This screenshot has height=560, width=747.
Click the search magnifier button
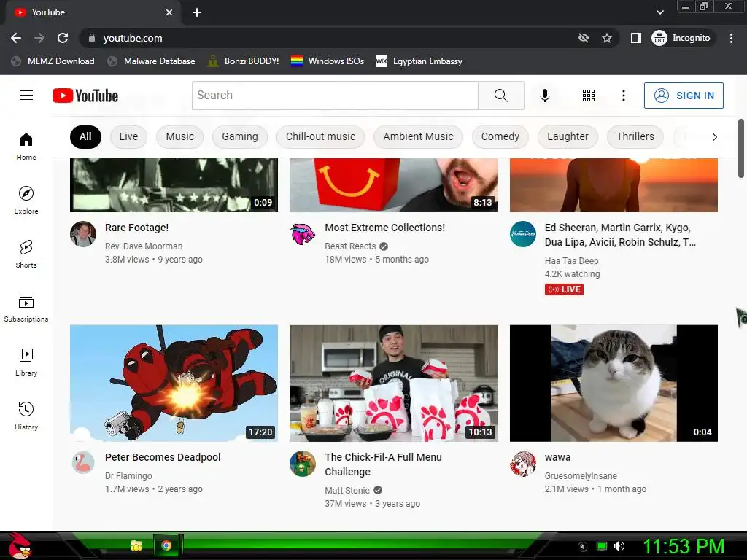tap(500, 96)
